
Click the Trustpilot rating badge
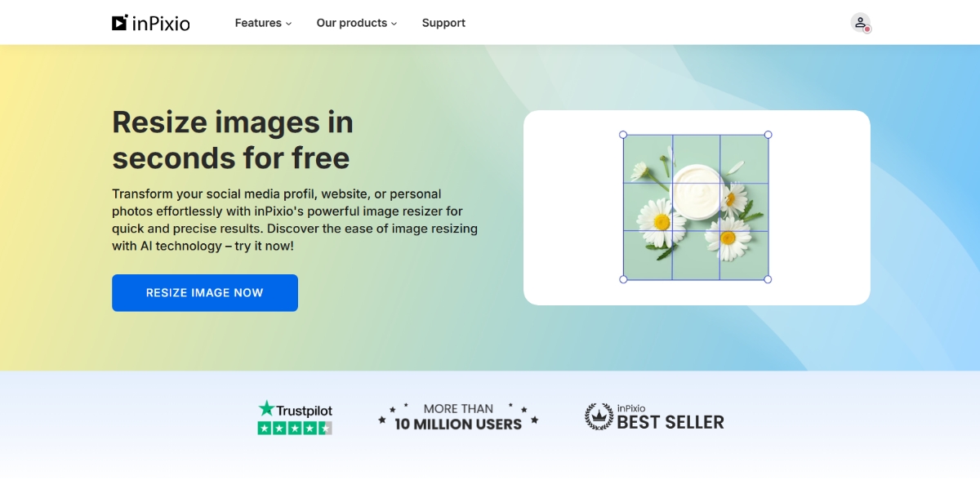tap(295, 417)
